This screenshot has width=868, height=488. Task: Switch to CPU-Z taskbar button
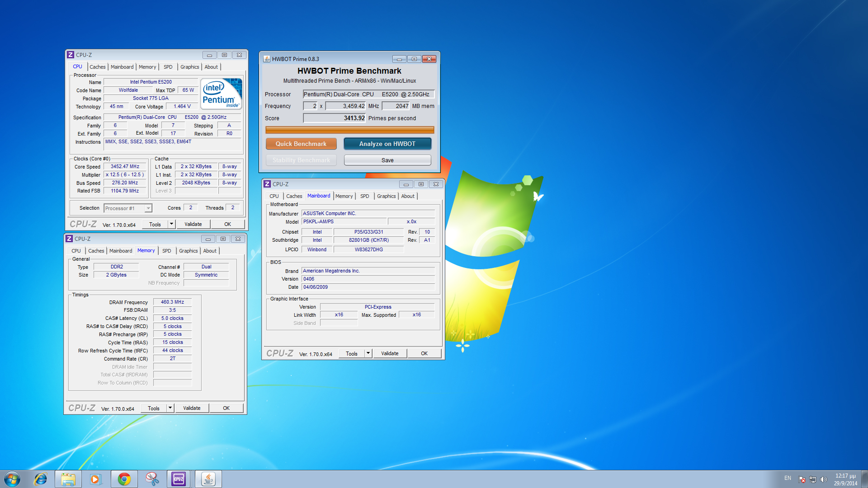pos(179,479)
